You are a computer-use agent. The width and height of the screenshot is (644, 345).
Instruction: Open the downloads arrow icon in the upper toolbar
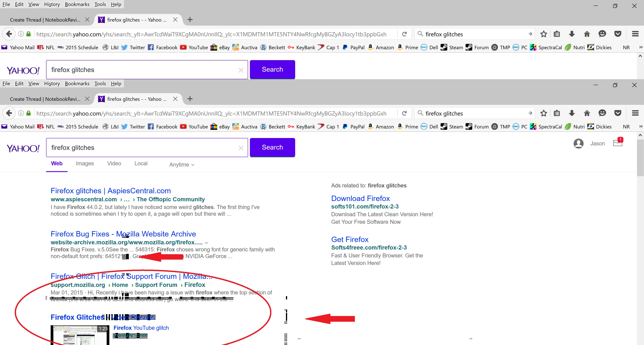pyautogui.click(x=572, y=34)
